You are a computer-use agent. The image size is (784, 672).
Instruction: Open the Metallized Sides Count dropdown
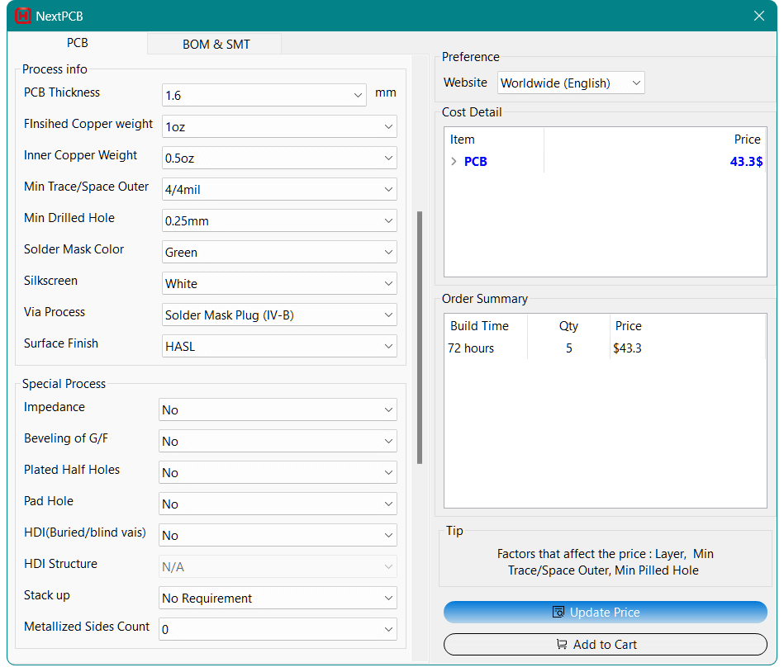278,629
